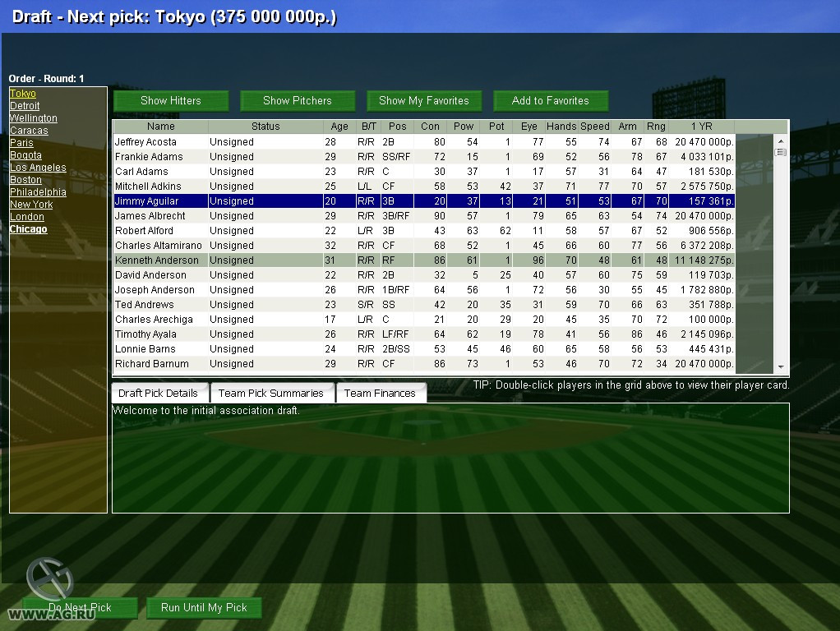
Task: Open Team Pick Summaries tab
Action: click(x=271, y=394)
